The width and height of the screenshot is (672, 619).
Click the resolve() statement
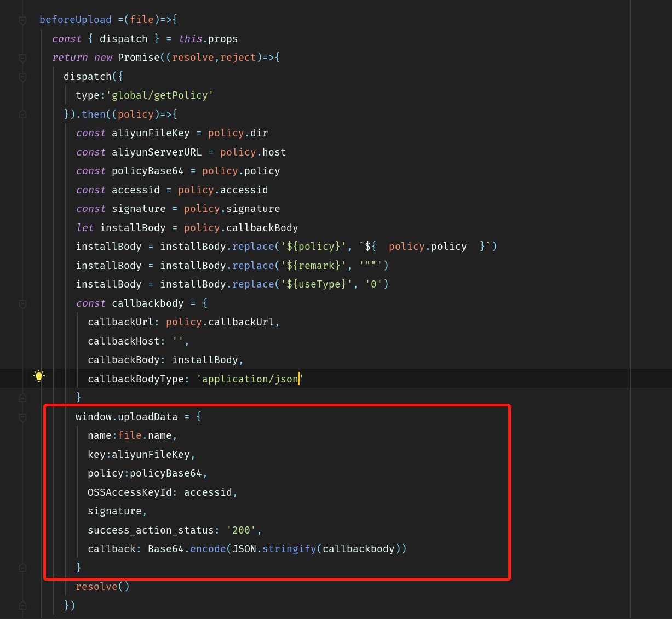coord(101,586)
